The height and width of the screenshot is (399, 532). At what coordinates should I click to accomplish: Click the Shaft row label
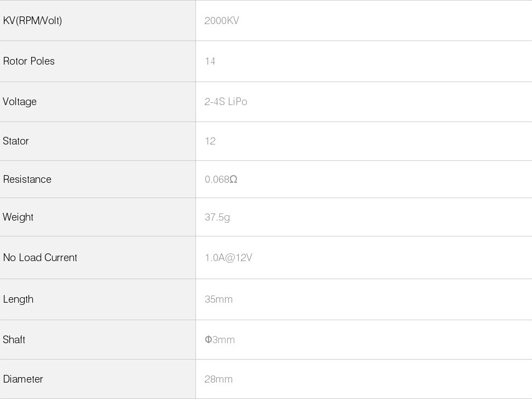click(14, 340)
